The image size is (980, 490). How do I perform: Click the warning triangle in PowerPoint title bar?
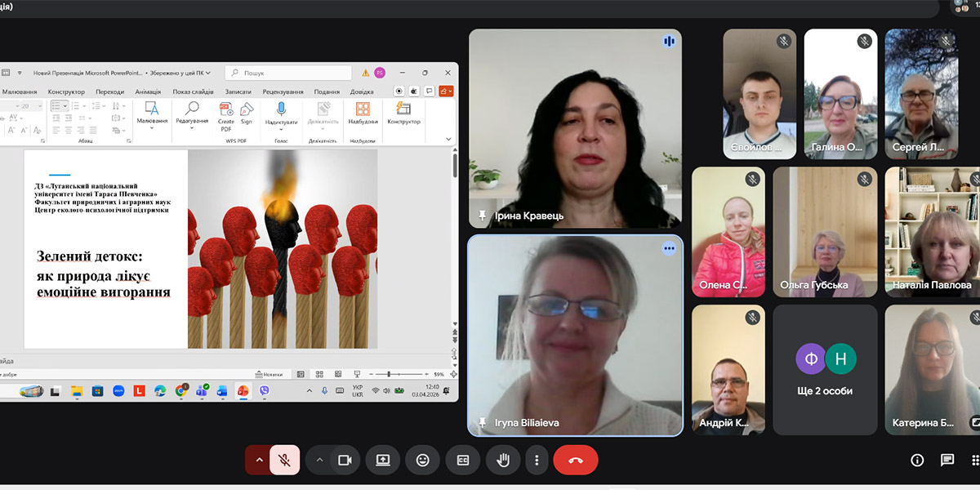365,73
